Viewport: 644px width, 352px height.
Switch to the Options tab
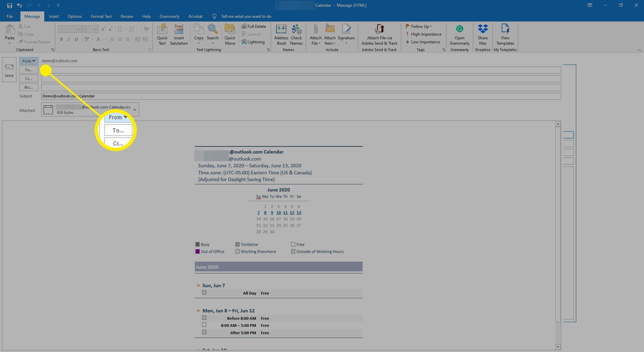click(74, 16)
